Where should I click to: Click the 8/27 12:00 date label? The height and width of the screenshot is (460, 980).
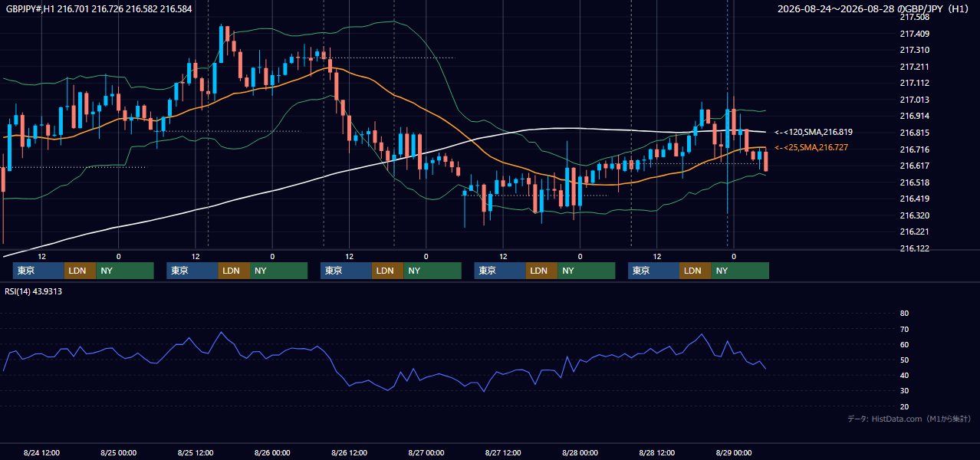point(503,452)
